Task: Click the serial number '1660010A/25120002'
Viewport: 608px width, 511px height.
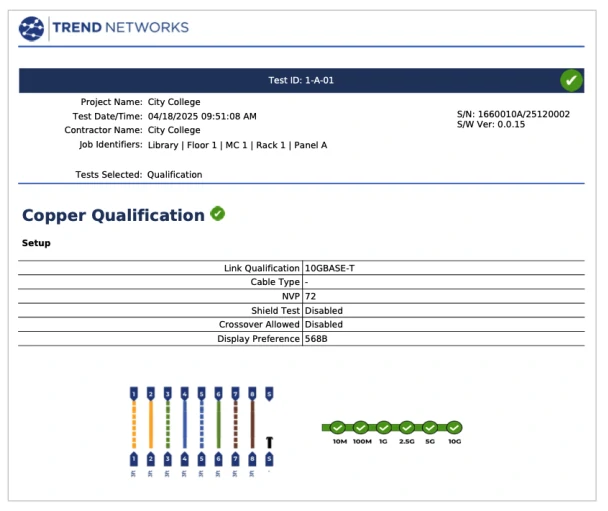Action: 524,114
